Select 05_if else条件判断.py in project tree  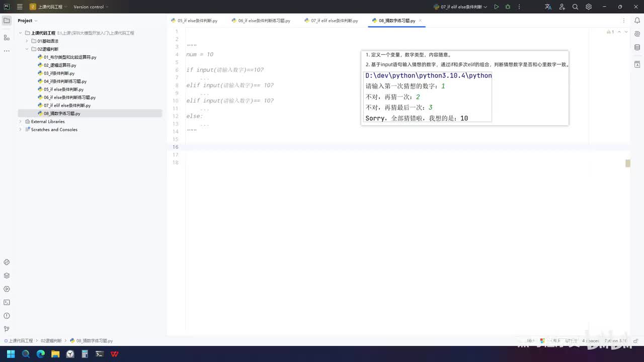pyautogui.click(x=60, y=89)
